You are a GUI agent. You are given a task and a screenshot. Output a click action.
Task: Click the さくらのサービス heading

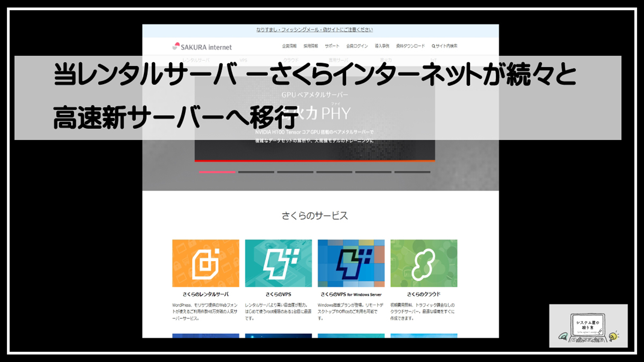coord(315,216)
